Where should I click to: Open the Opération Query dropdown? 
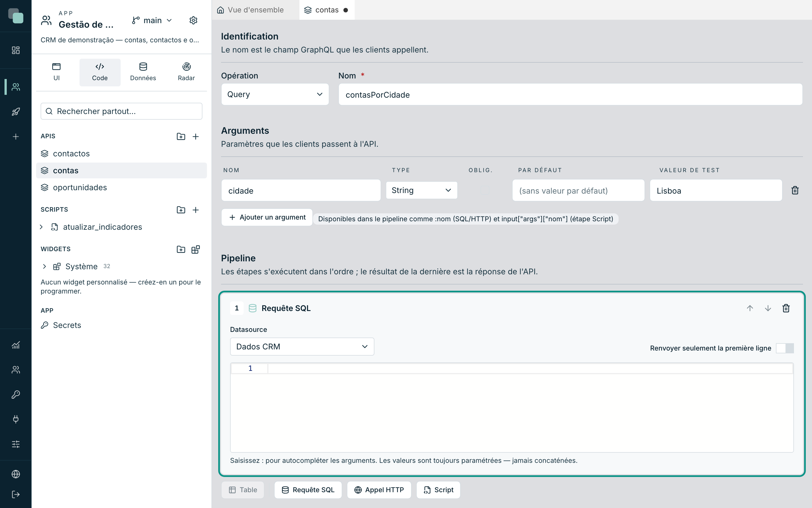click(x=275, y=95)
